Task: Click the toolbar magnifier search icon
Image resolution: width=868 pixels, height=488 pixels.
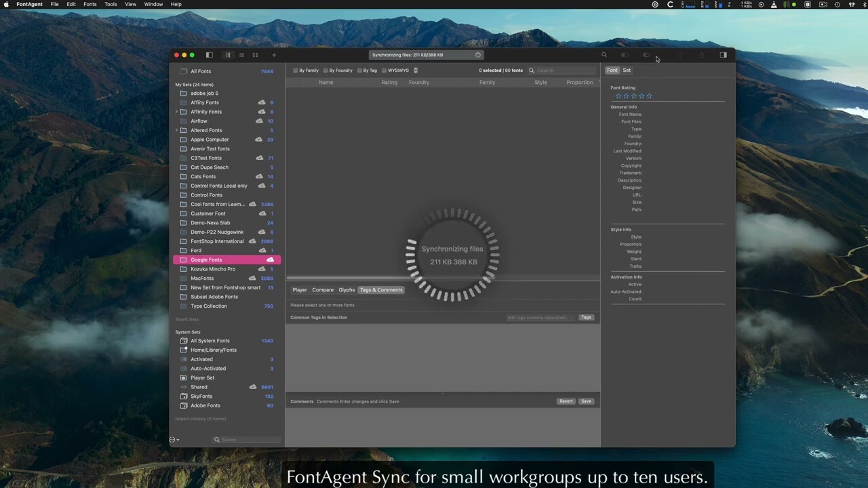Action: [x=604, y=55]
